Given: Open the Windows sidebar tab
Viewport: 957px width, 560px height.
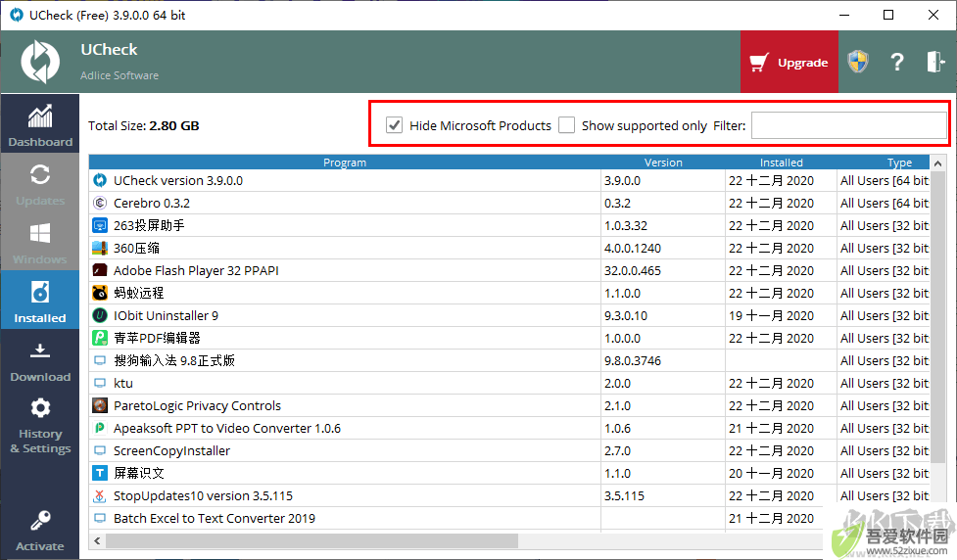Looking at the screenshot, I should click(x=40, y=241).
